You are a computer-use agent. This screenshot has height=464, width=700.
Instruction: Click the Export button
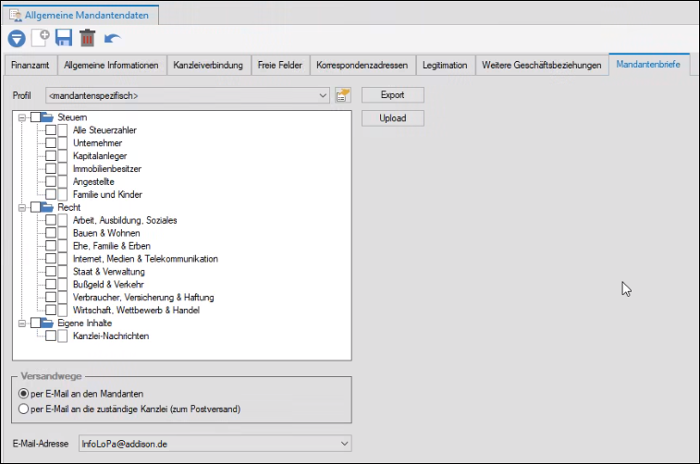[392, 95]
